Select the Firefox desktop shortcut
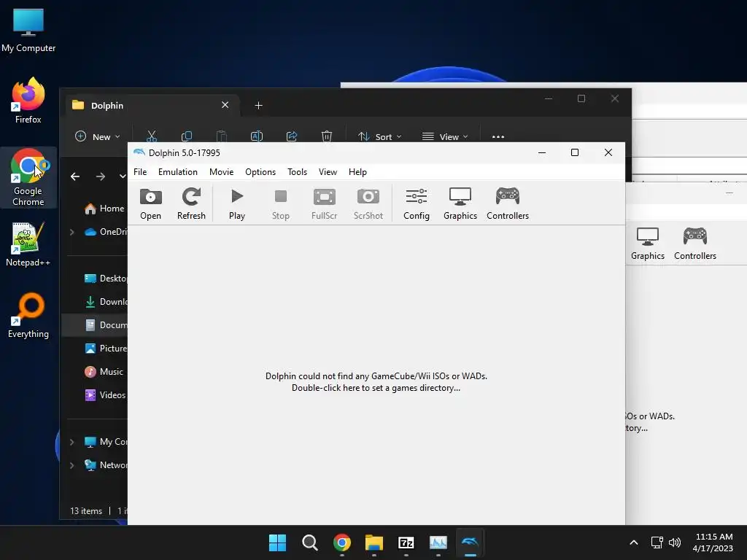 pos(28,101)
